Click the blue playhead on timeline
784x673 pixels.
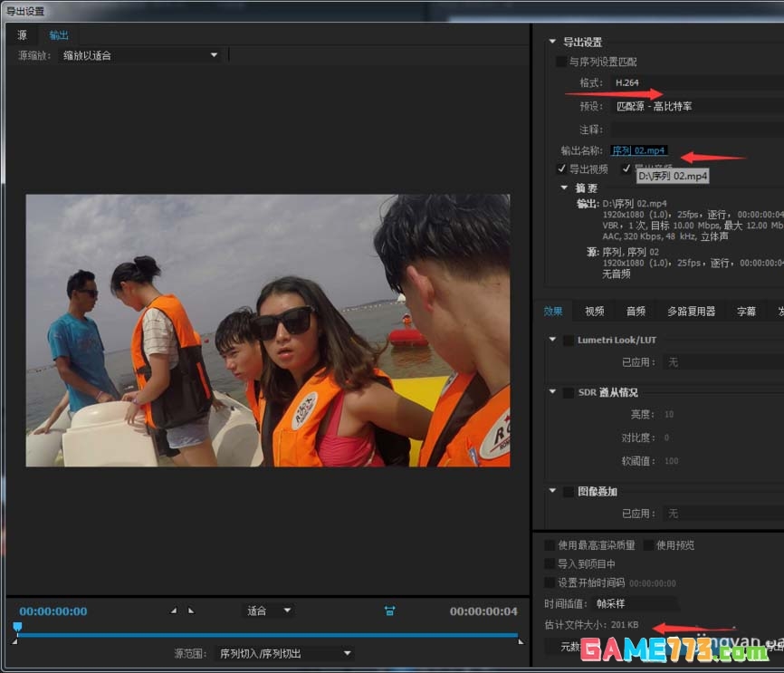coord(17,627)
